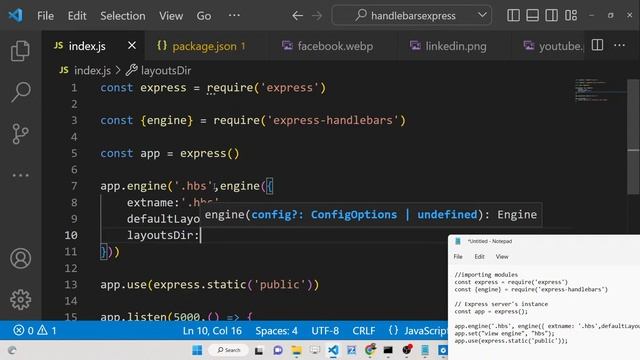Click line number 7 in the gutter
Image resolution: width=640 pixels, height=360 pixels.
tap(74, 186)
